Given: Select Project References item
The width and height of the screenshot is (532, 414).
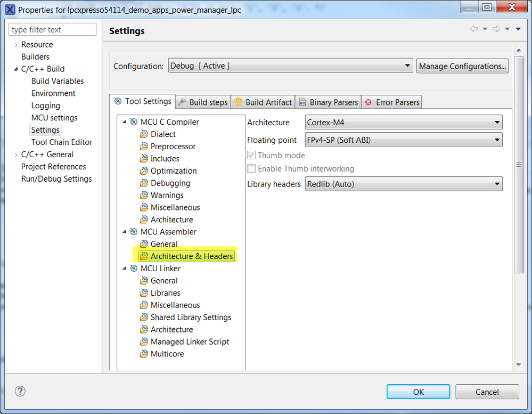Looking at the screenshot, I should (54, 167).
